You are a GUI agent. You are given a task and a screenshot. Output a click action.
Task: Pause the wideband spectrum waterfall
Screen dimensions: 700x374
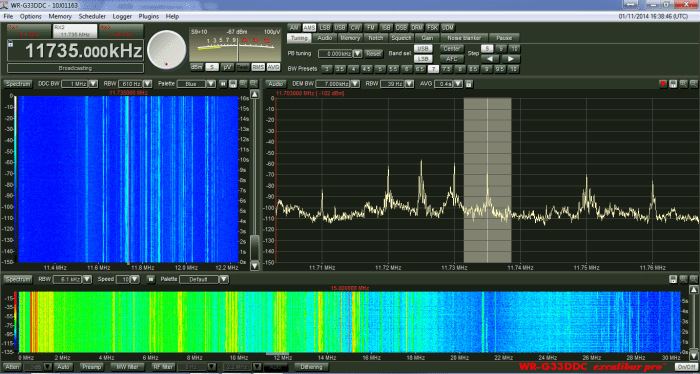click(150, 279)
